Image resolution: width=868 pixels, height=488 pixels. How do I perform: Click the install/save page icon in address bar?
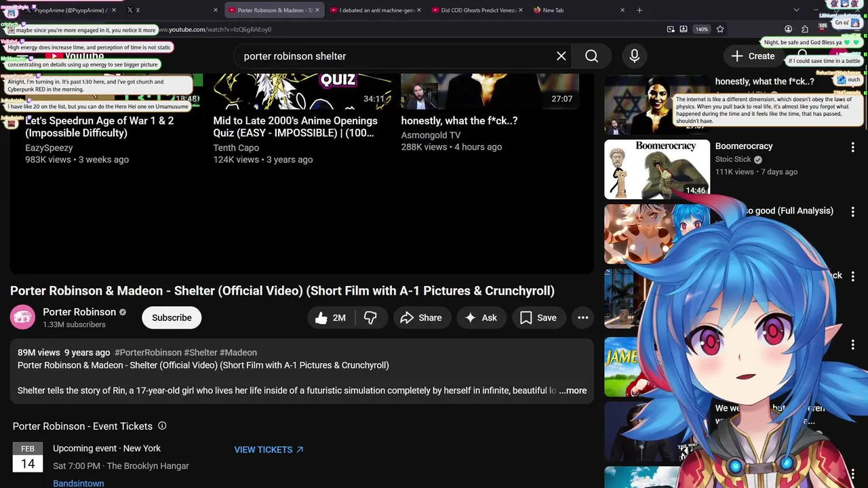(684, 29)
